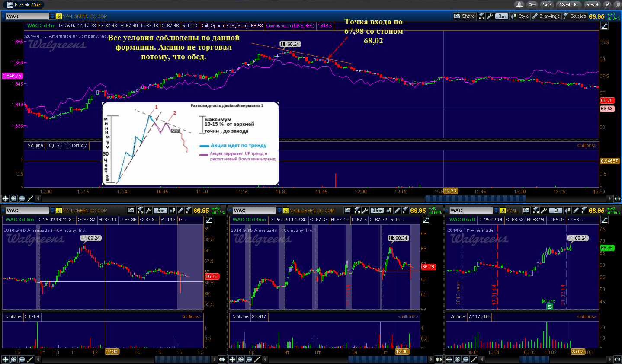The image size is (622, 364).
Task: Click the Comparison (LINE, /ES) study label
Action: [290, 26]
